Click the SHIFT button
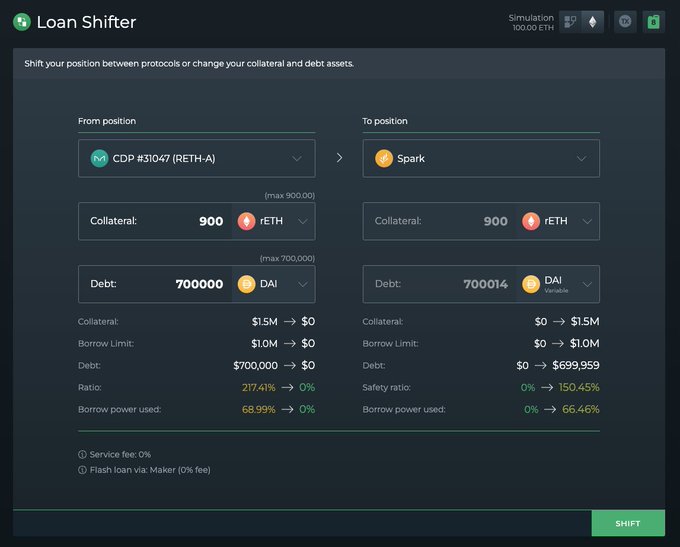 tap(628, 523)
